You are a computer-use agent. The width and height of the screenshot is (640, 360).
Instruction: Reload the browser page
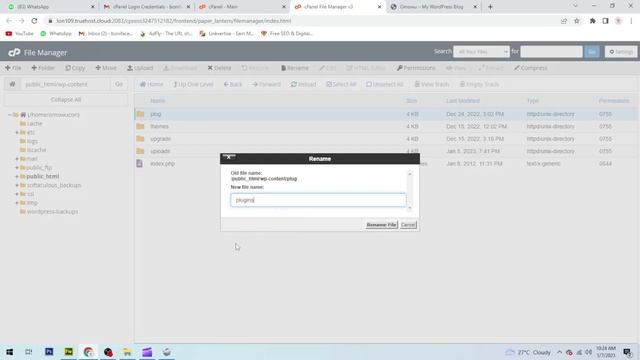click(x=34, y=21)
